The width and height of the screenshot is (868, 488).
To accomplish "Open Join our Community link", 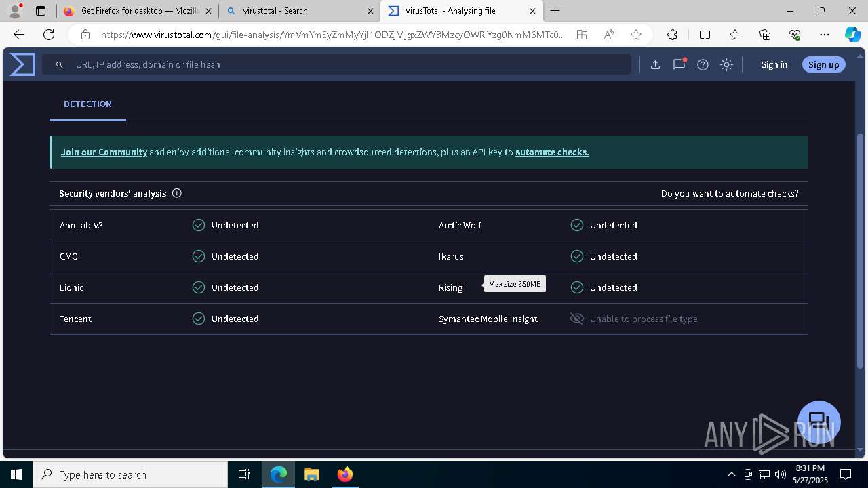I will [x=104, y=152].
